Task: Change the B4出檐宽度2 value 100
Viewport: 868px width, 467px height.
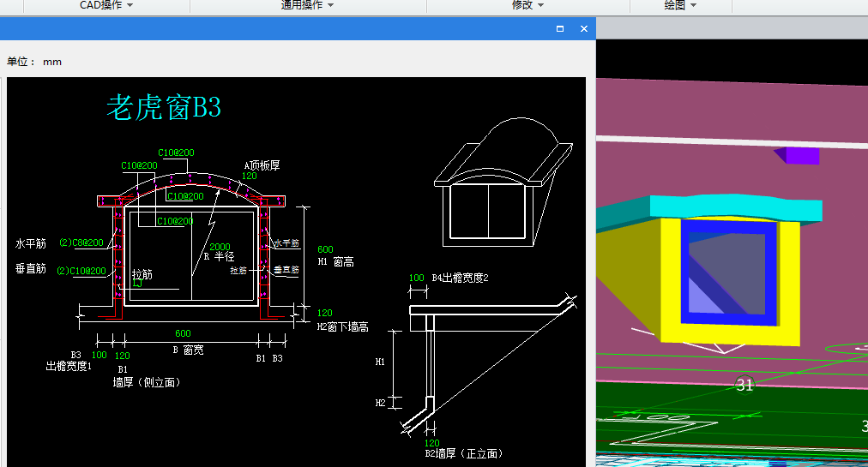Action: [x=416, y=278]
